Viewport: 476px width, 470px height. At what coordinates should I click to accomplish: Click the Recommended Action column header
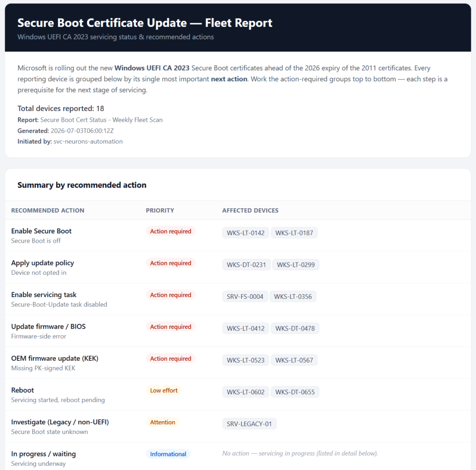coord(48,211)
